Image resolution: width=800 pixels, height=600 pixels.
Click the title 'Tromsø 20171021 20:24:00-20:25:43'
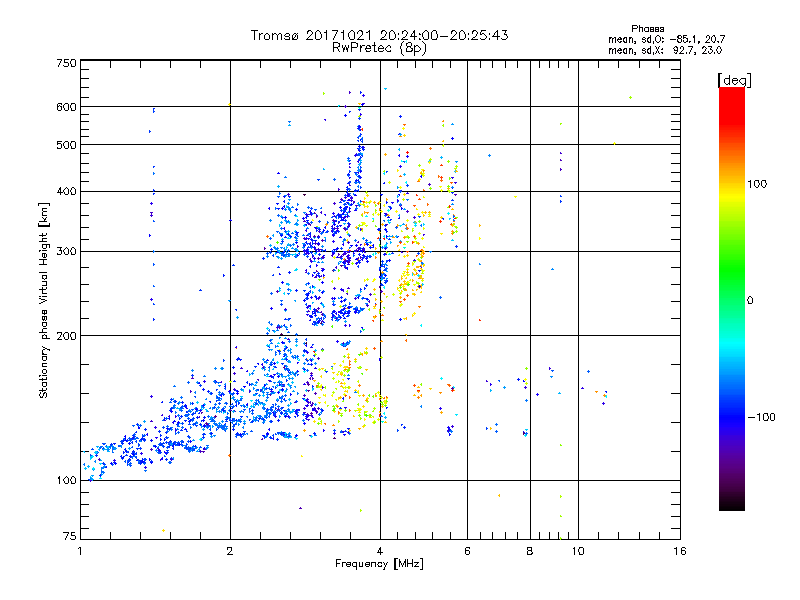pyautogui.click(x=379, y=35)
